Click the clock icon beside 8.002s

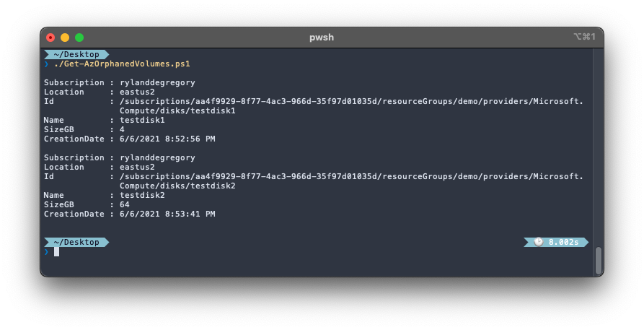(x=539, y=242)
